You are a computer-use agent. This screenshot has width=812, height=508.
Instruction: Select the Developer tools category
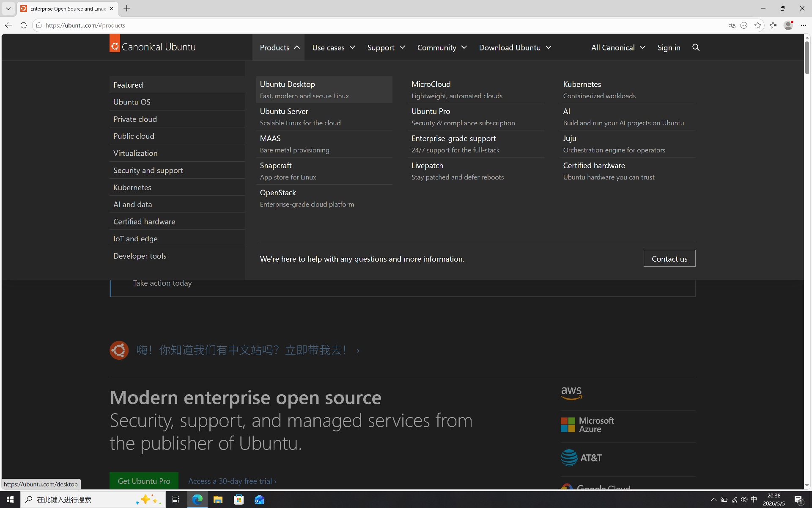click(x=177, y=256)
